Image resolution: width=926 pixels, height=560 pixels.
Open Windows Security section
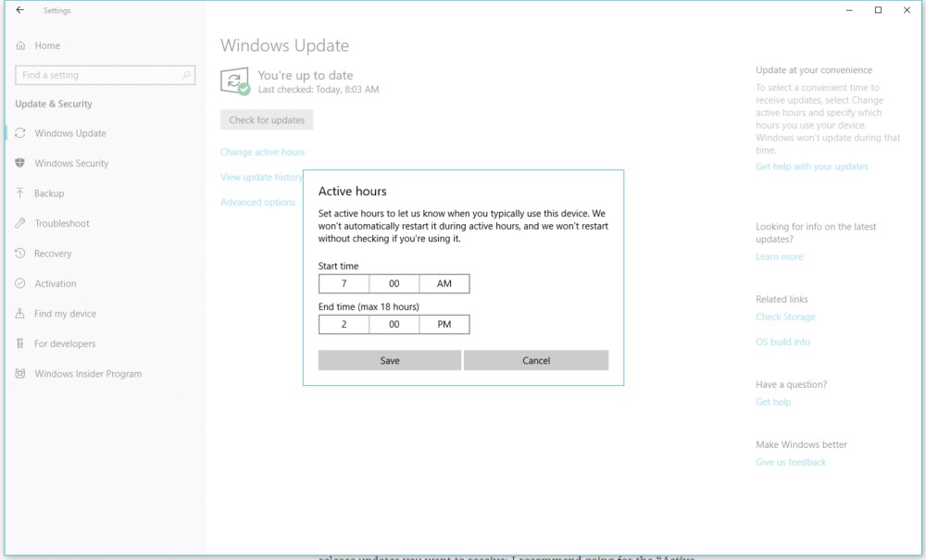[x=71, y=164]
